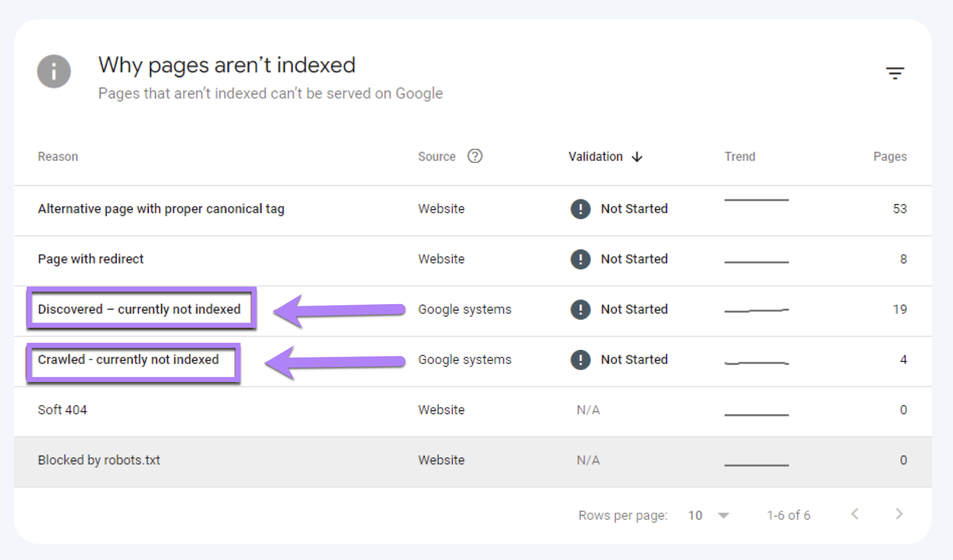The image size is (953, 560).
Task: Click the Pages count 53
Action: click(x=901, y=209)
